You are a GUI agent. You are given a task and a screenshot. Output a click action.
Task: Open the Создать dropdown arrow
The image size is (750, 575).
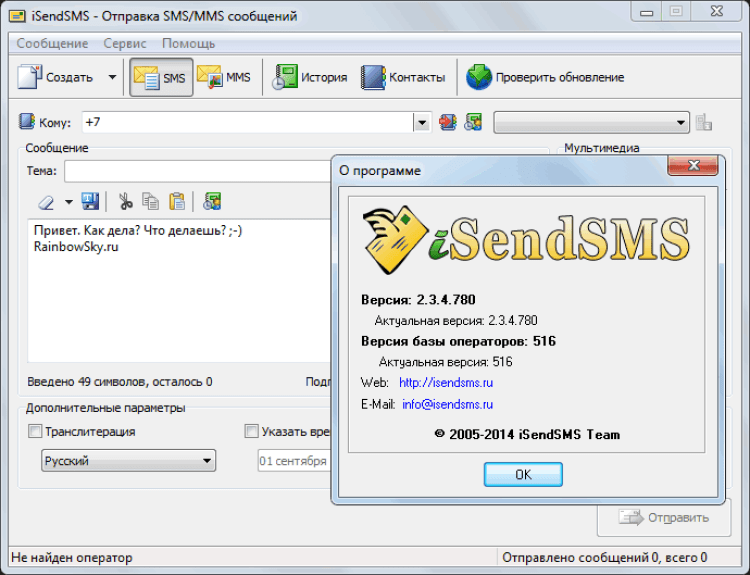[x=112, y=77]
